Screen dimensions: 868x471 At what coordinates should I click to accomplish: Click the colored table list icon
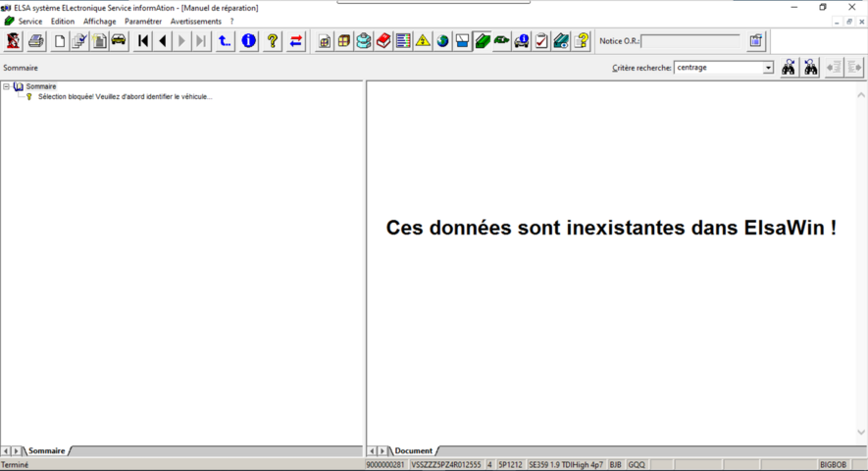pos(403,41)
